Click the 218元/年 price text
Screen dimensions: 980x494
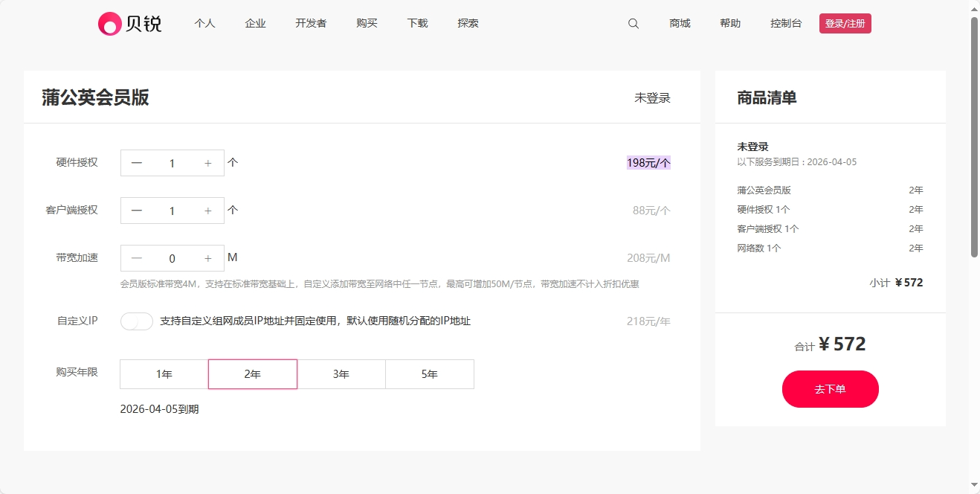coord(648,321)
